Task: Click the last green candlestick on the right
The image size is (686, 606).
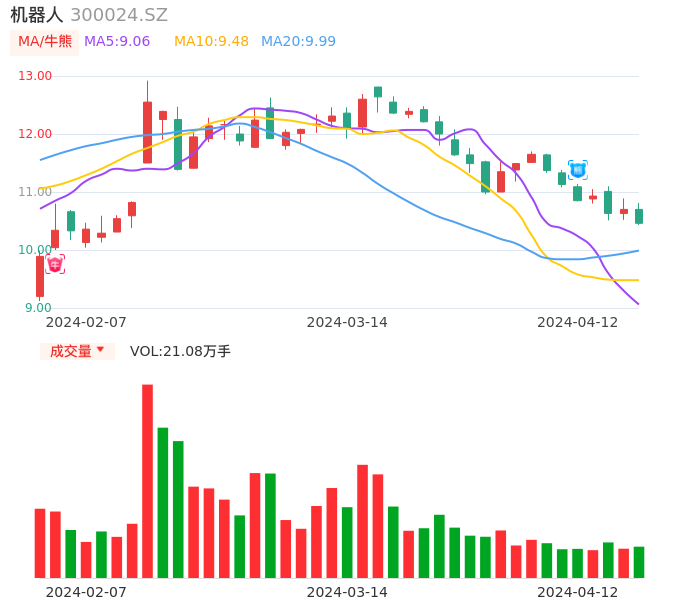Action: pyautogui.click(x=639, y=216)
